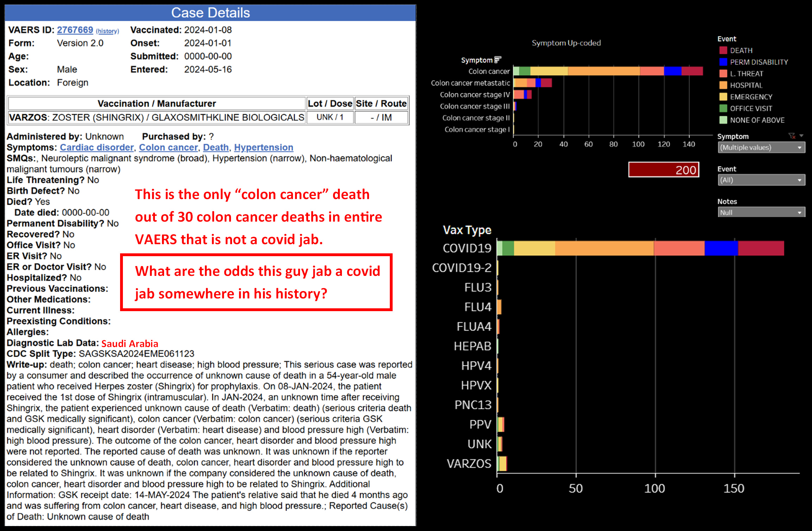
Task: Click the Colon cancer symptom link
Action: pos(168,147)
